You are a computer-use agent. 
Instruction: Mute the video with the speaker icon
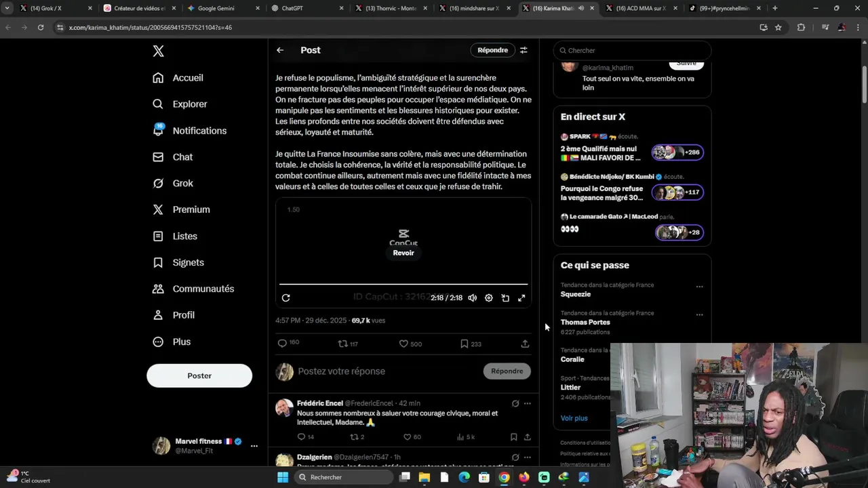click(473, 298)
